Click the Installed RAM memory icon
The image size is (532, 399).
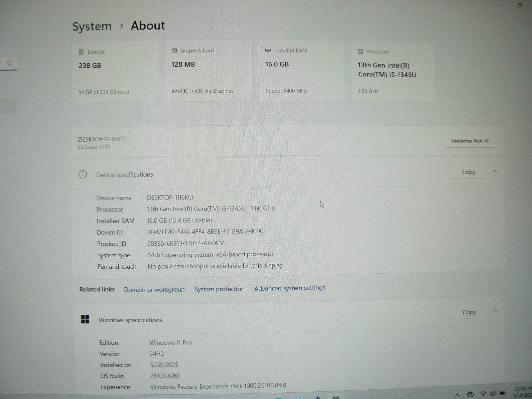268,51
